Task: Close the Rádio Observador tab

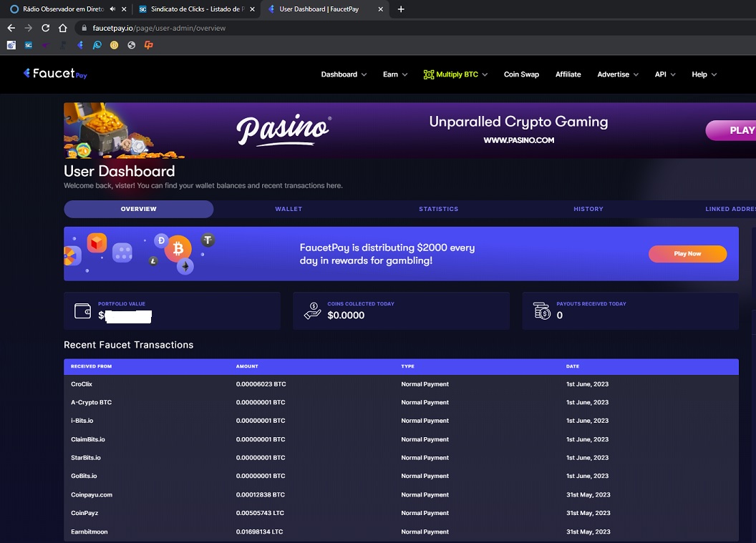Action: [x=124, y=9]
